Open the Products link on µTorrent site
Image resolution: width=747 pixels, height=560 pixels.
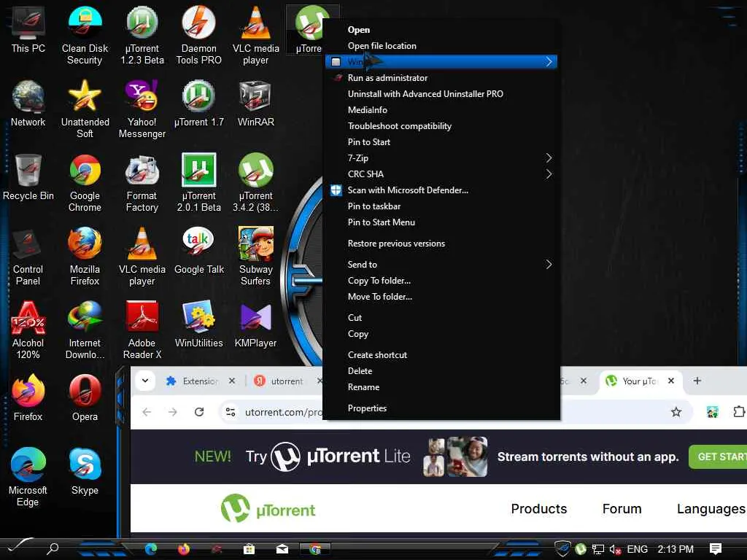(539, 508)
